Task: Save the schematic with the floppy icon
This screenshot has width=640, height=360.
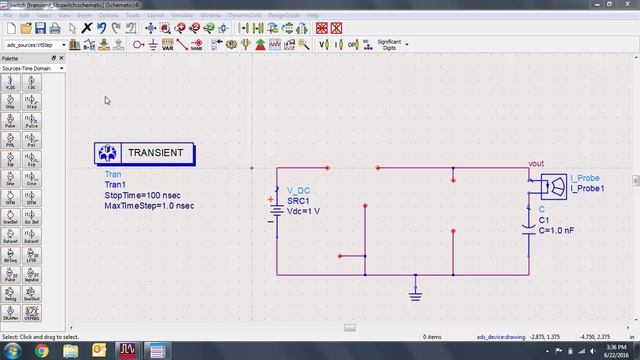Action: coord(40,28)
